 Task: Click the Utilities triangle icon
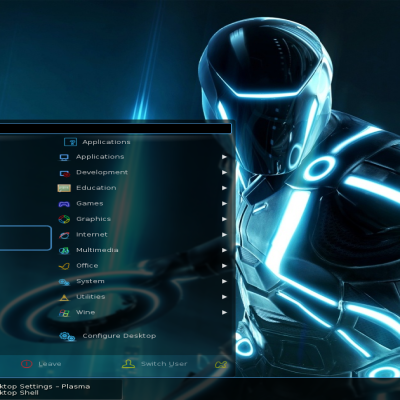click(64, 297)
